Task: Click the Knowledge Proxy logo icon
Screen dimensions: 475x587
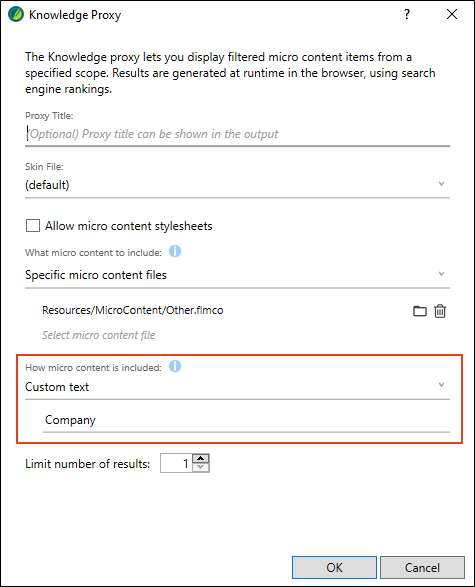Action: click(16, 15)
